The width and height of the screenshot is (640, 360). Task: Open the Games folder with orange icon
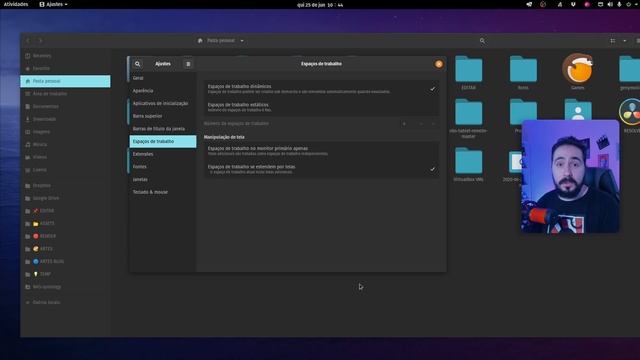pos(578,69)
